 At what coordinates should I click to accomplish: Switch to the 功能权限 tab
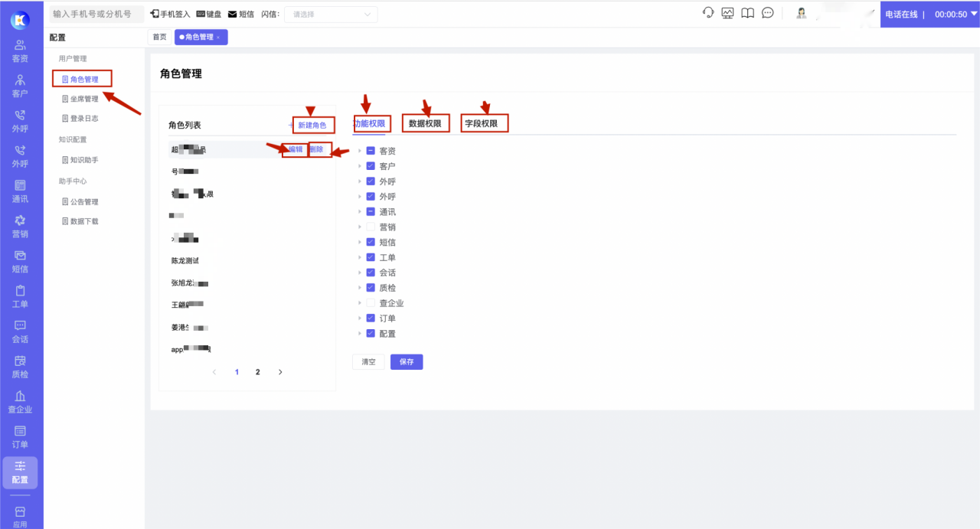[369, 123]
